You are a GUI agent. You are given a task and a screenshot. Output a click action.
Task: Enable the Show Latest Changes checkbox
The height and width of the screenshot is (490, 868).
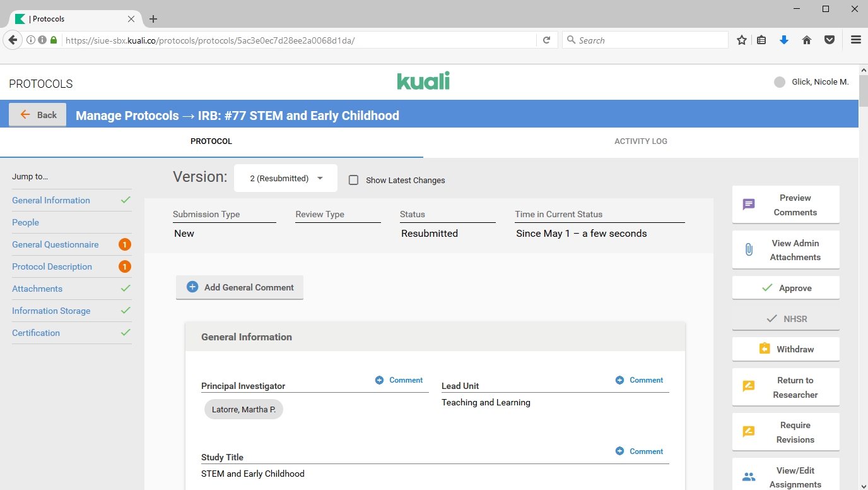coord(354,180)
